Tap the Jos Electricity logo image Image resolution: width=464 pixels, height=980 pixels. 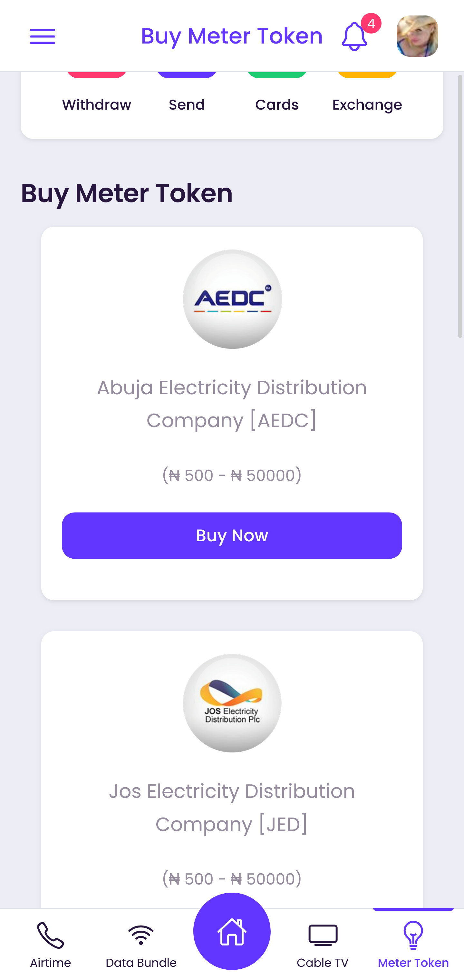232,703
